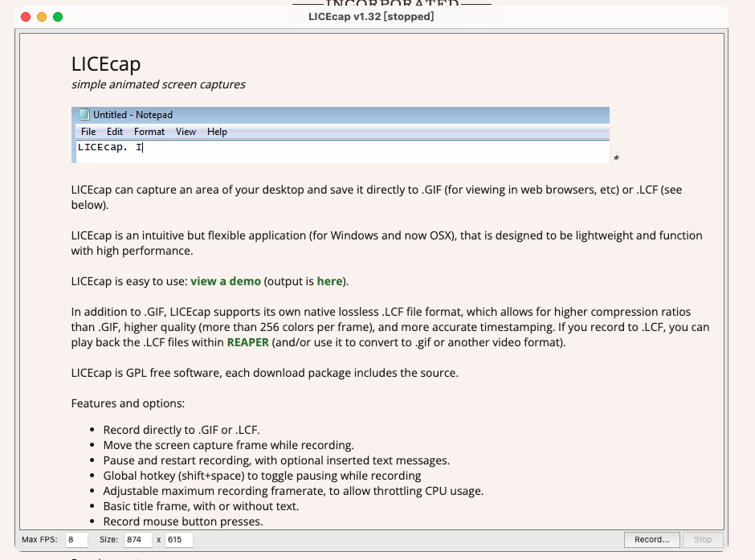Viewport: 755px width, 560px height.
Task: Click the LICEcap v1.32 window title bar
Action: click(371, 17)
